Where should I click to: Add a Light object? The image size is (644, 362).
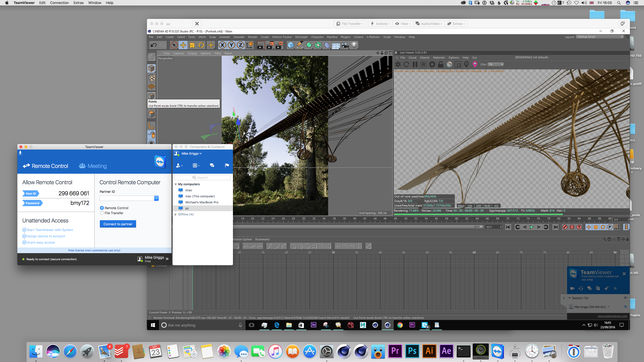pos(354,45)
